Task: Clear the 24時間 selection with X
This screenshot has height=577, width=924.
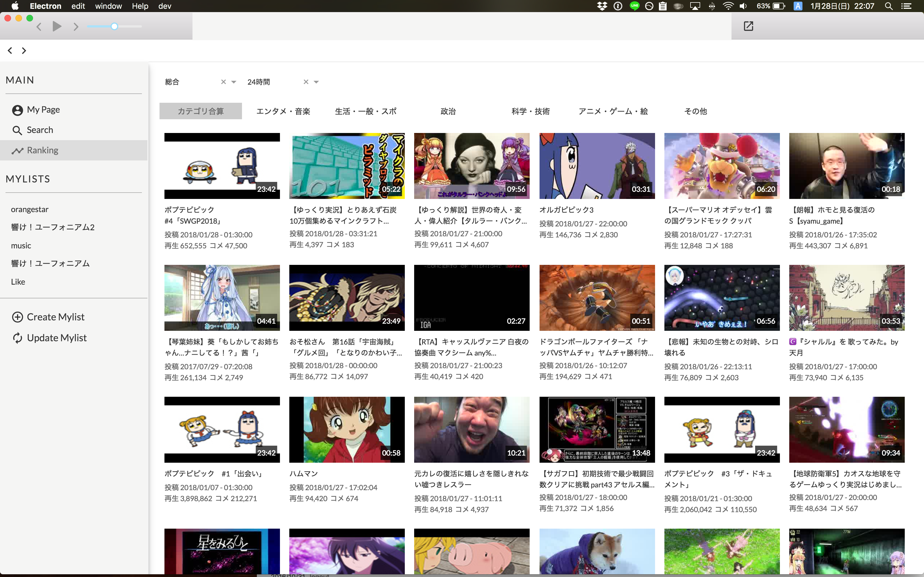Action: 306,82
